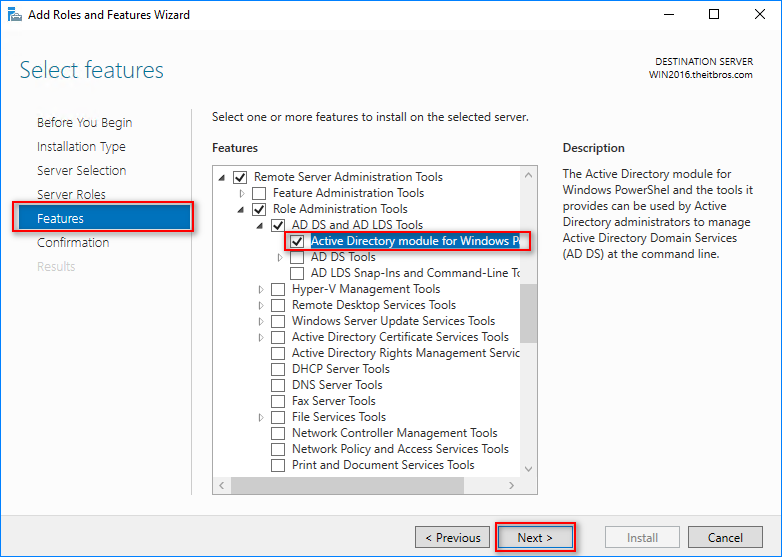782x557 pixels.
Task: Click the wizard icon in the title bar
Action: tap(14, 14)
